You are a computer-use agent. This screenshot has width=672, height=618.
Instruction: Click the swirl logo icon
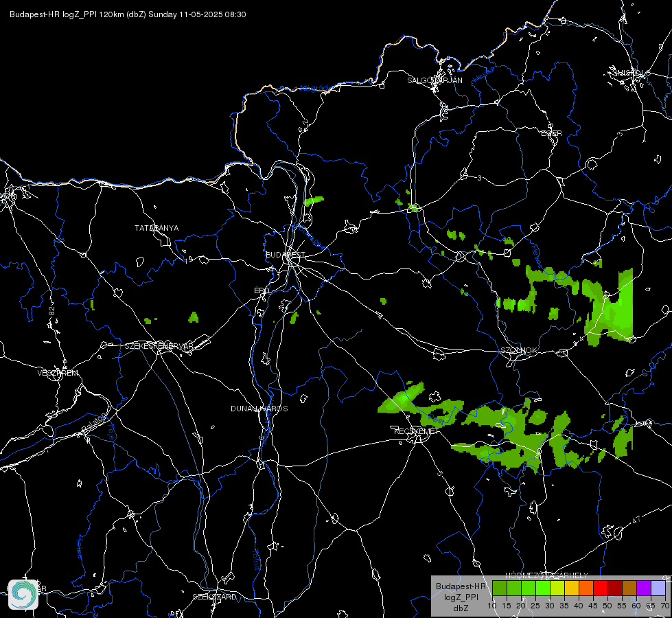[x=23, y=595]
